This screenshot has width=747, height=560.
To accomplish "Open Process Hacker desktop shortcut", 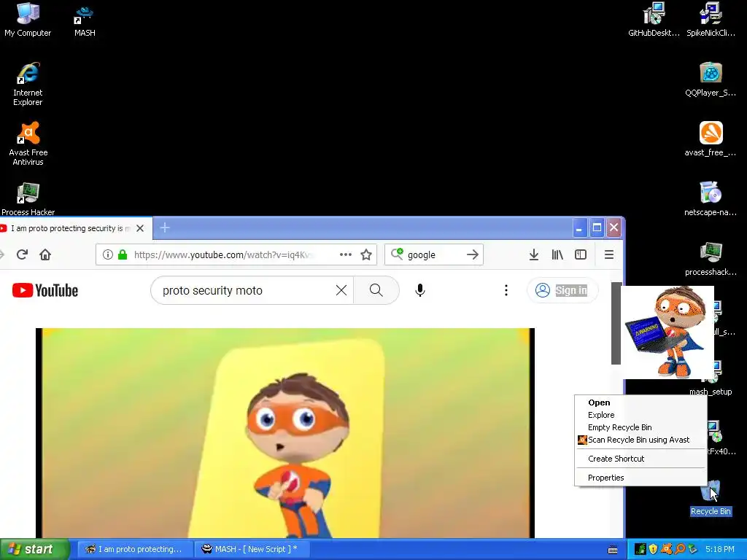I will [x=28, y=199].
